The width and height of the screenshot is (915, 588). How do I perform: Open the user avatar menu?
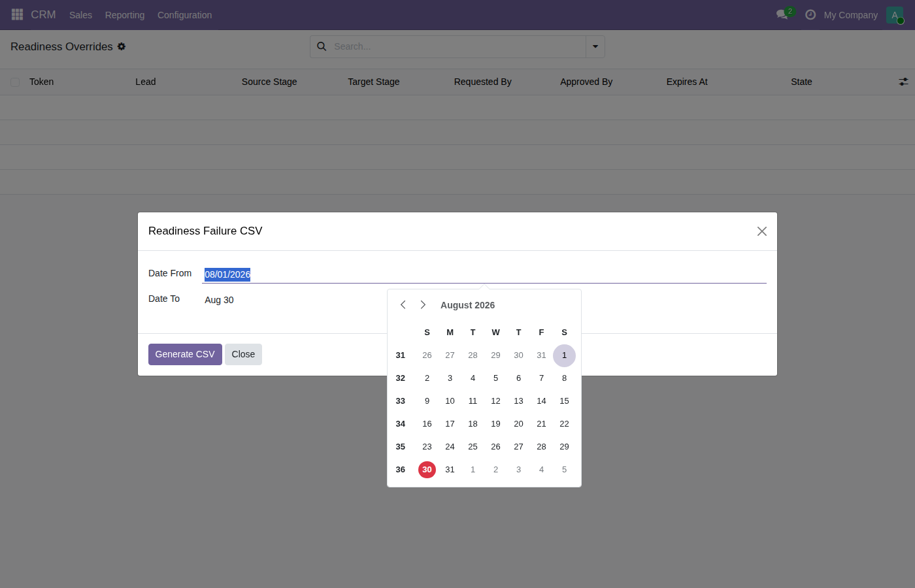click(895, 15)
